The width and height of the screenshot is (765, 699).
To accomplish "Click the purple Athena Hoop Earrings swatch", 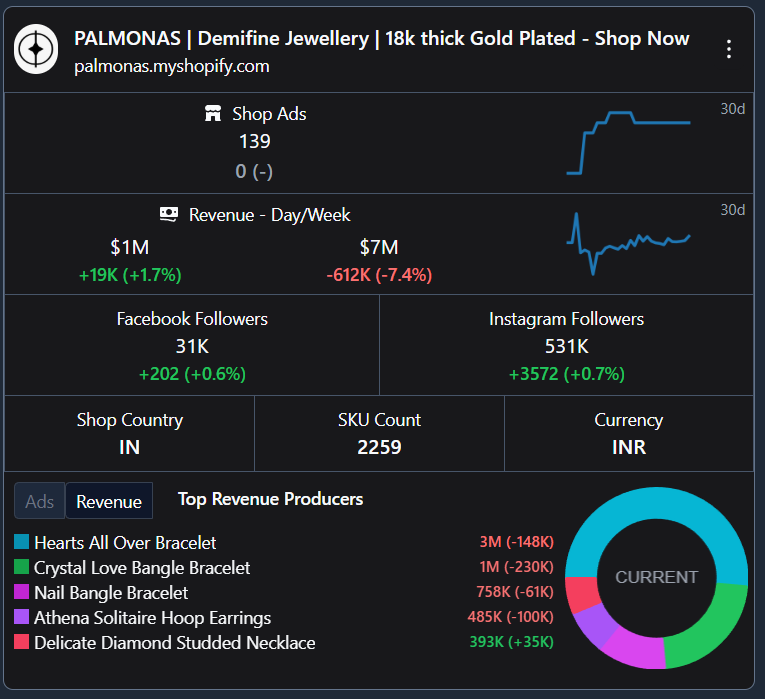I will (x=21, y=617).
